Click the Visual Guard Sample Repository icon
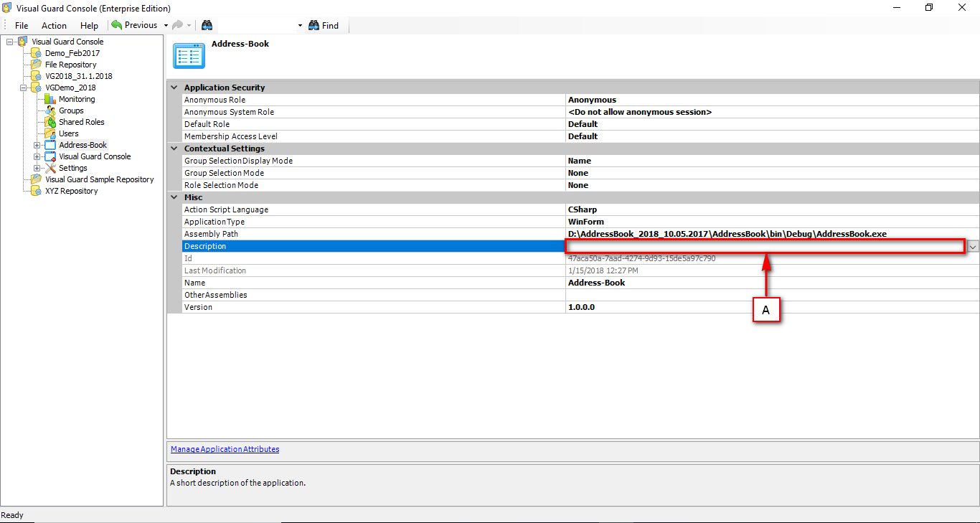The width and height of the screenshot is (980, 523). [x=37, y=179]
